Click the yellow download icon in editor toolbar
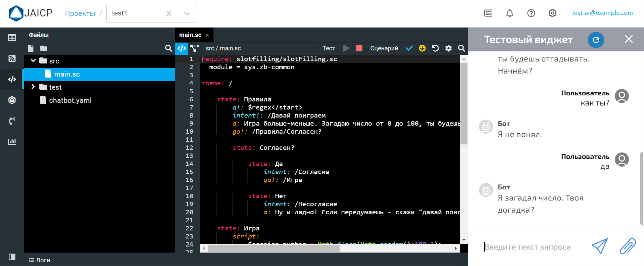 (422, 48)
